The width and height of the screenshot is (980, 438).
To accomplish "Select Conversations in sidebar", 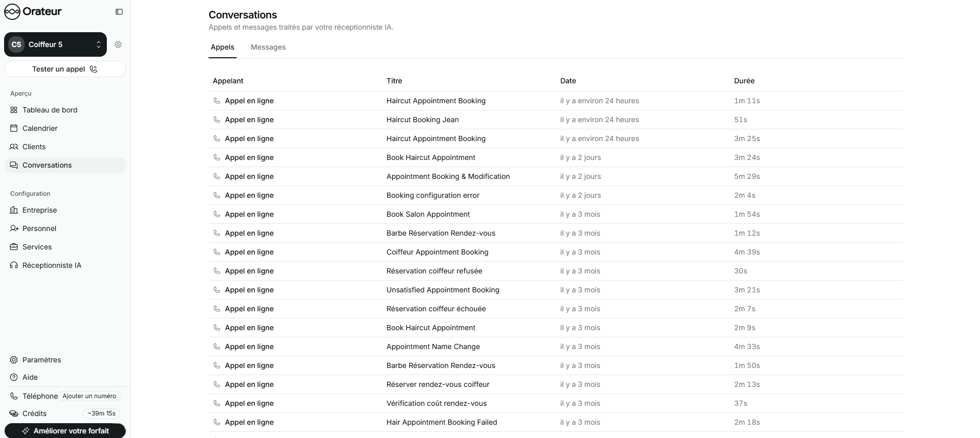I will click(65, 165).
